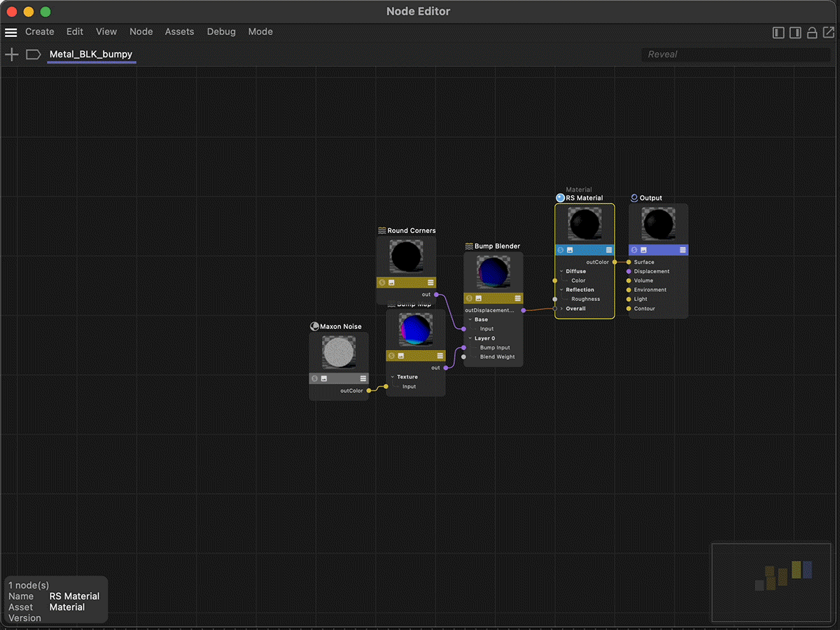
Task: Open the Debug menu
Action: (x=221, y=32)
